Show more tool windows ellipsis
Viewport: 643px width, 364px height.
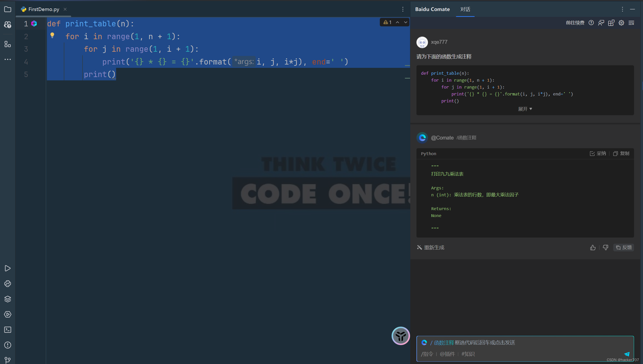point(8,59)
